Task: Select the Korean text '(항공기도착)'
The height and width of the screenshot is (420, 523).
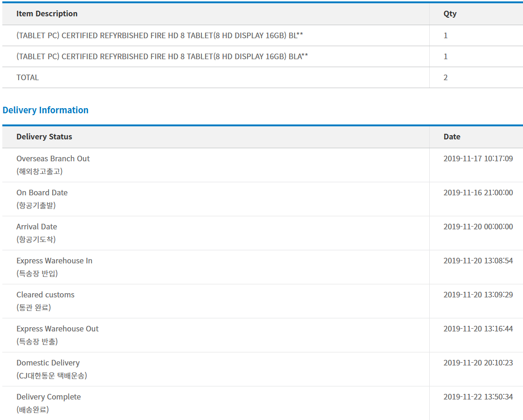Action: [x=36, y=240]
